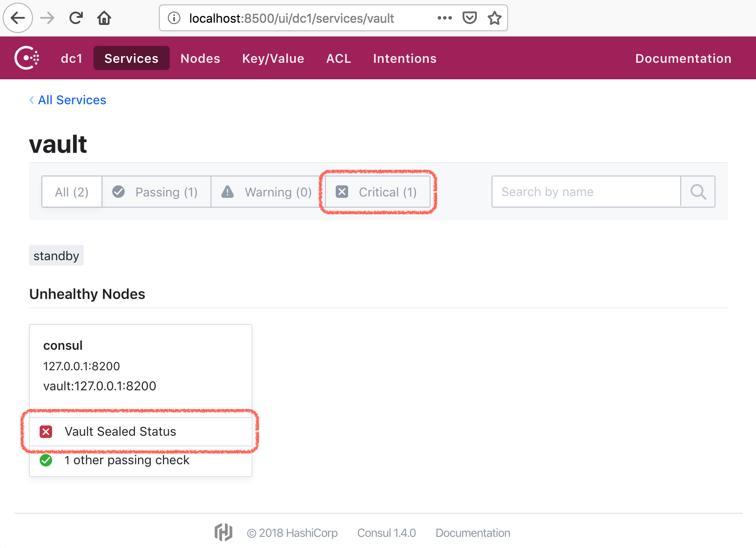Open the ACL tab
Screen dimensions: 756x548
coord(339,58)
